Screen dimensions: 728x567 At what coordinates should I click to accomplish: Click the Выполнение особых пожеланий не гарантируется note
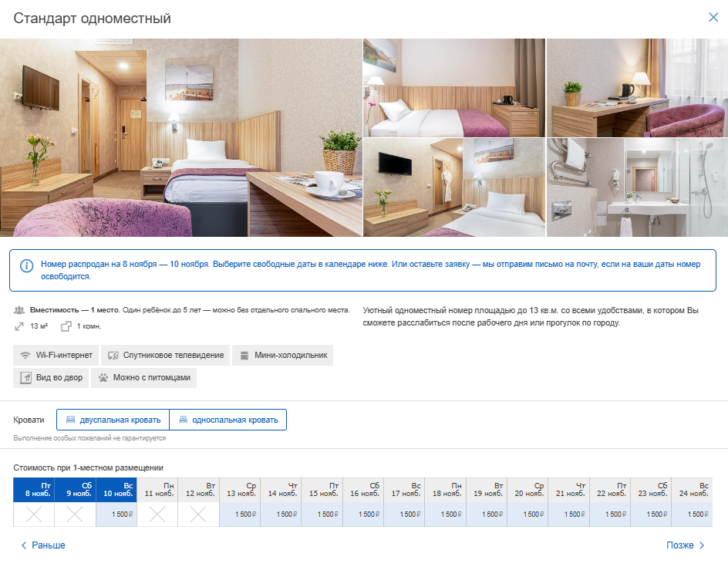89,438
